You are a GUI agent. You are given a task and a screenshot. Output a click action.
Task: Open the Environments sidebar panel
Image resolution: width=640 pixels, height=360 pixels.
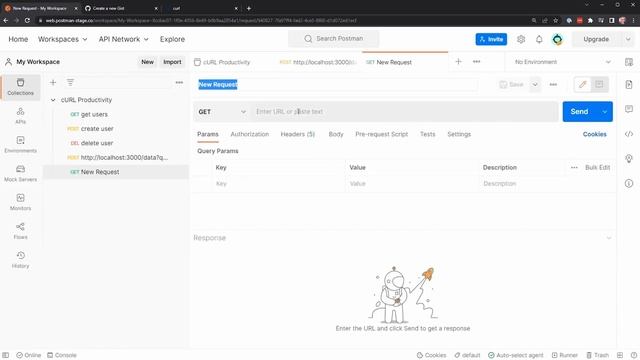point(20,145)
